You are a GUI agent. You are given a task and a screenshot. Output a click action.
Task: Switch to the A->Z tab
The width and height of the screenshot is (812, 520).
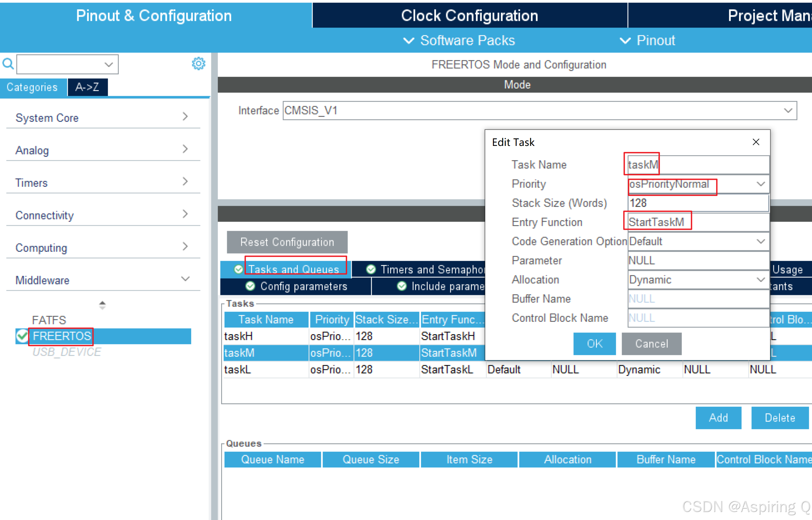pyautogui.click(x=88, y=87)
